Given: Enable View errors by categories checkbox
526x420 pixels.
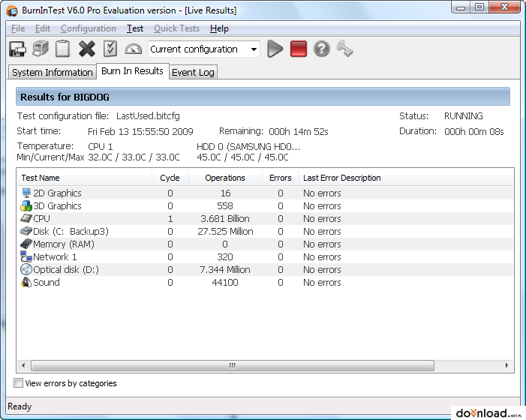Looking at the screenshot, I should 18,382.
